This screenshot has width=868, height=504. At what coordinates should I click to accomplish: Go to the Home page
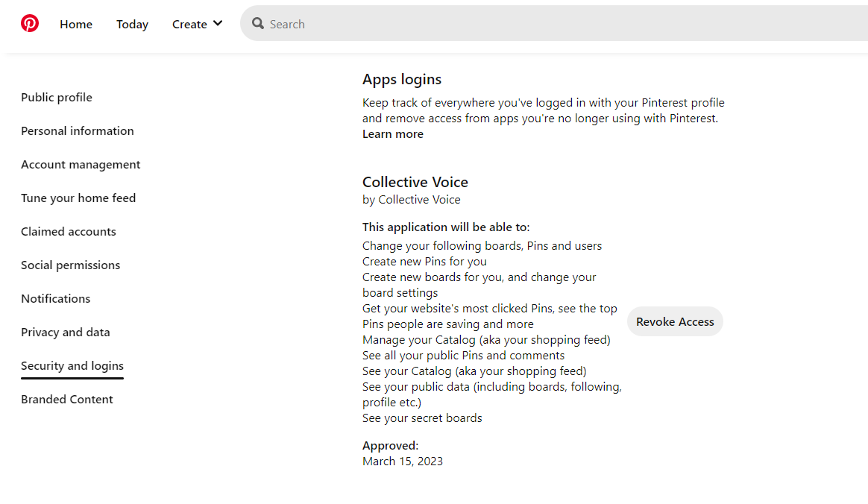tap(76, 25)
